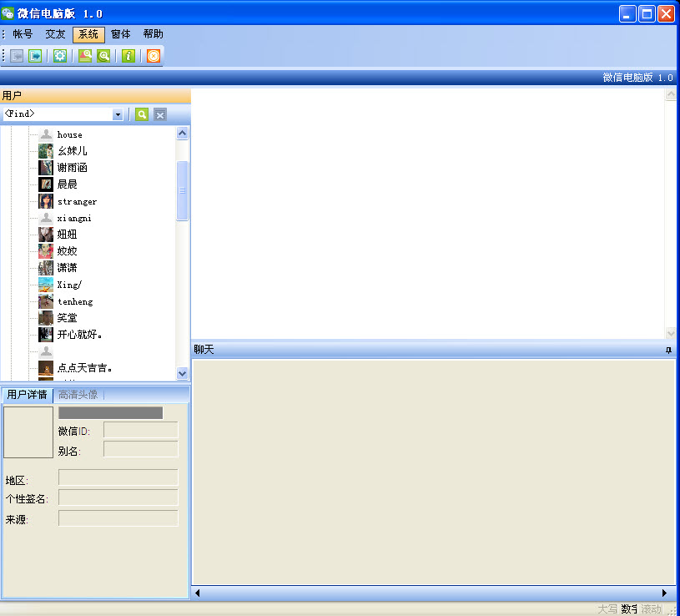Open the 交友 menu
This screenshot has height=616, width=680.
point(56,34)
